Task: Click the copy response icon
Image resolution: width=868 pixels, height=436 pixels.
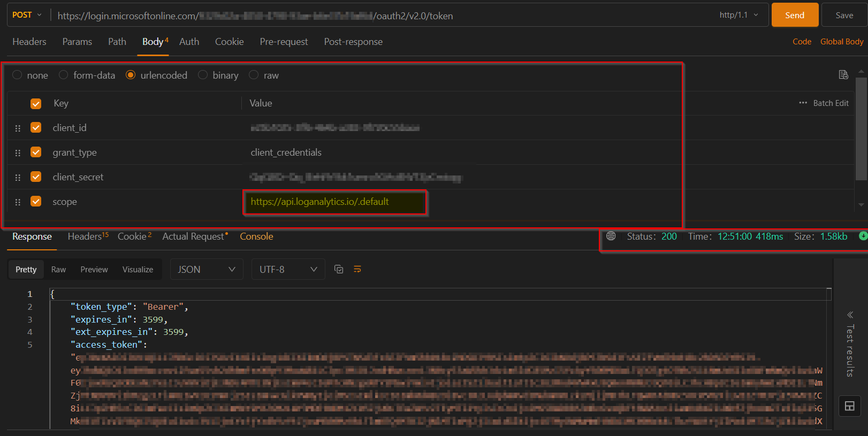Action: 338,269
